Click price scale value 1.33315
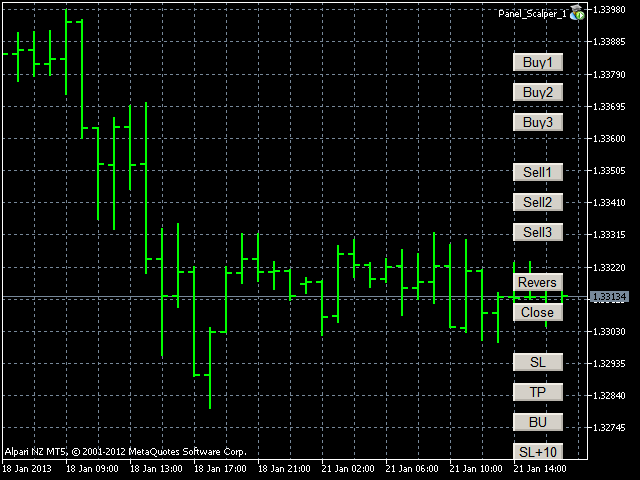The image size is (640, 480). coord(609,235)
